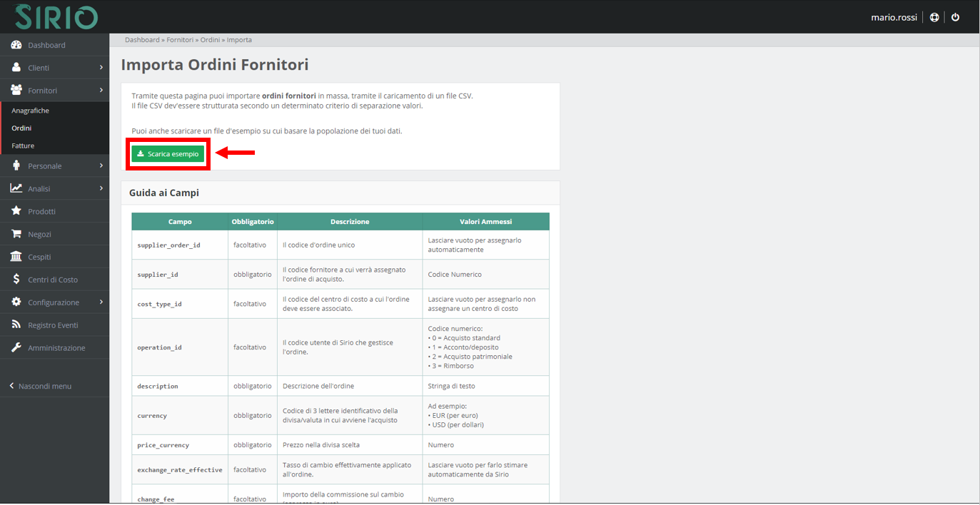Click the Ordini breadcrumb link
This screenshot has height=505, width=980.
coord(209,40)
